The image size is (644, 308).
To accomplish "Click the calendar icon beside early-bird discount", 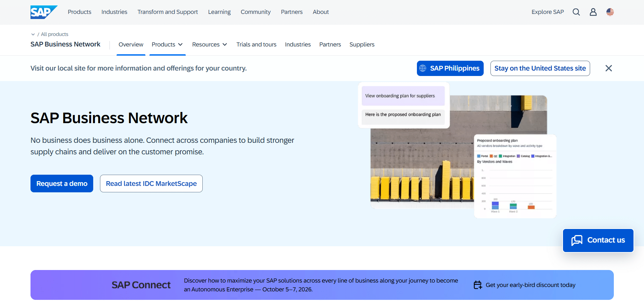I will coord(478,285).
